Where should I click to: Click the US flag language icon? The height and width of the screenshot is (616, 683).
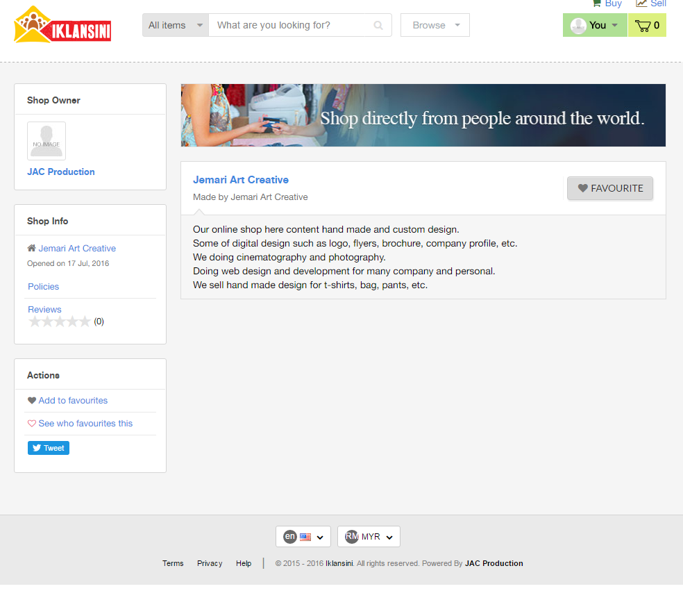pyautogui.click(x=305, y=537)
